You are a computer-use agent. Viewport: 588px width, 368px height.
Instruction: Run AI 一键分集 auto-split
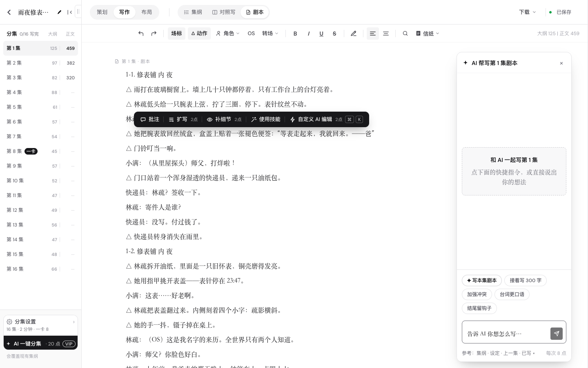(40, 343)
